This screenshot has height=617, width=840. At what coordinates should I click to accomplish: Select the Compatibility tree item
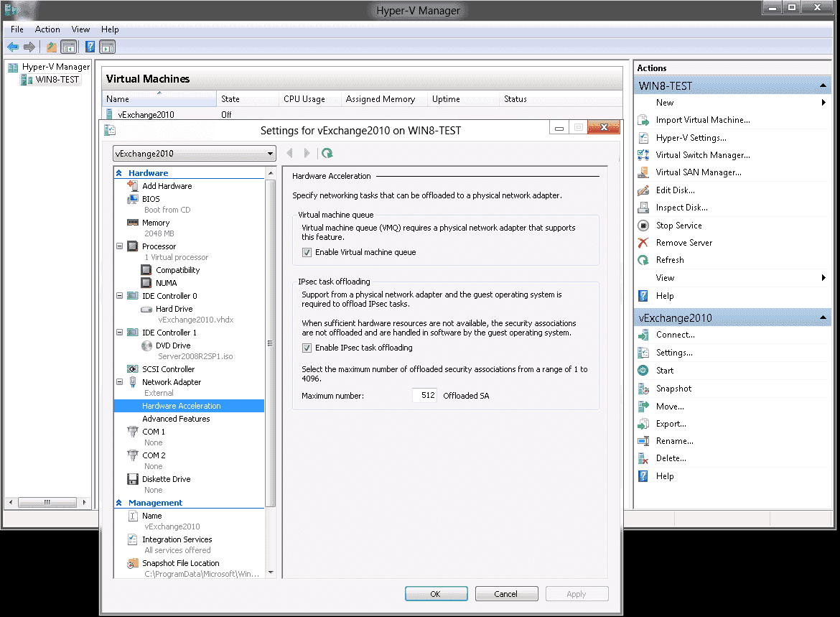178,270
